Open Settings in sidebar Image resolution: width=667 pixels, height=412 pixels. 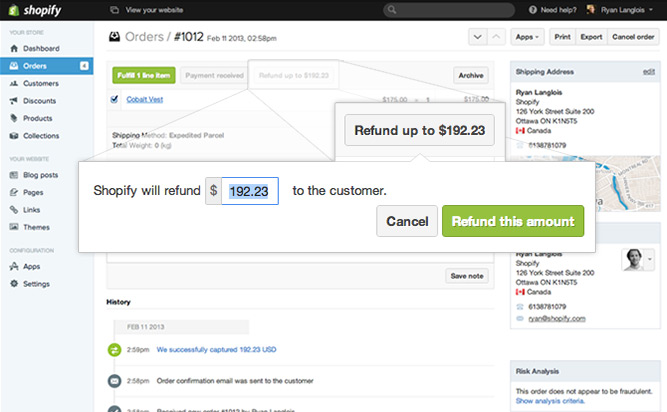[36, 284]
